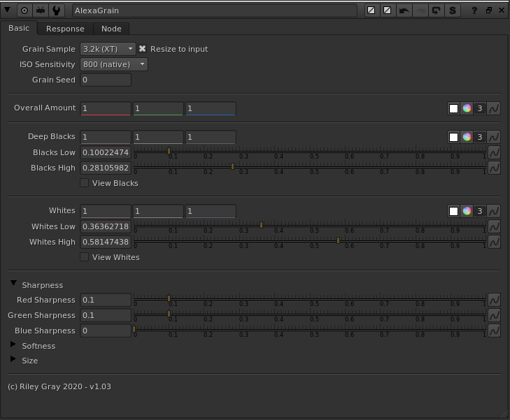Open the help question mark icon

coord(474,10)
